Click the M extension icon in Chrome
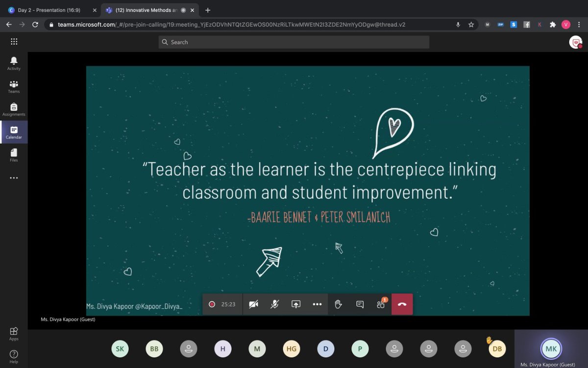588x368 pixels. (488, 25)
